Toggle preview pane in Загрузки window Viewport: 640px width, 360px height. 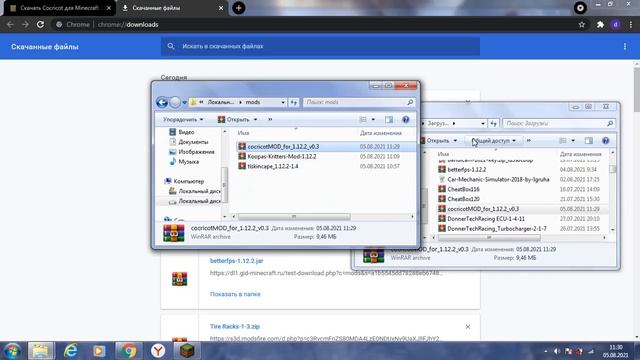(x=589, y=141)
